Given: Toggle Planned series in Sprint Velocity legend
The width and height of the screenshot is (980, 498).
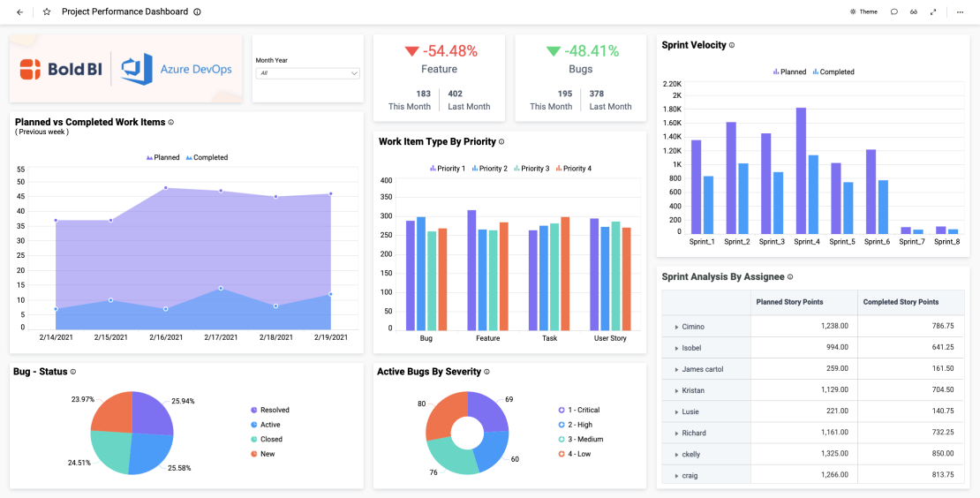Looking at the screenshot, I should (x=789, y=72).
